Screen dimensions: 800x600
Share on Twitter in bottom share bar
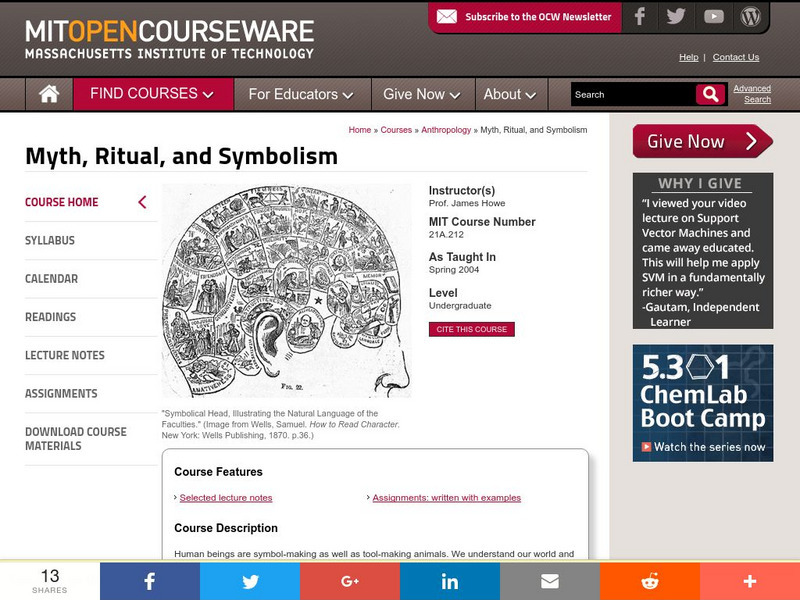coord(249,581)
